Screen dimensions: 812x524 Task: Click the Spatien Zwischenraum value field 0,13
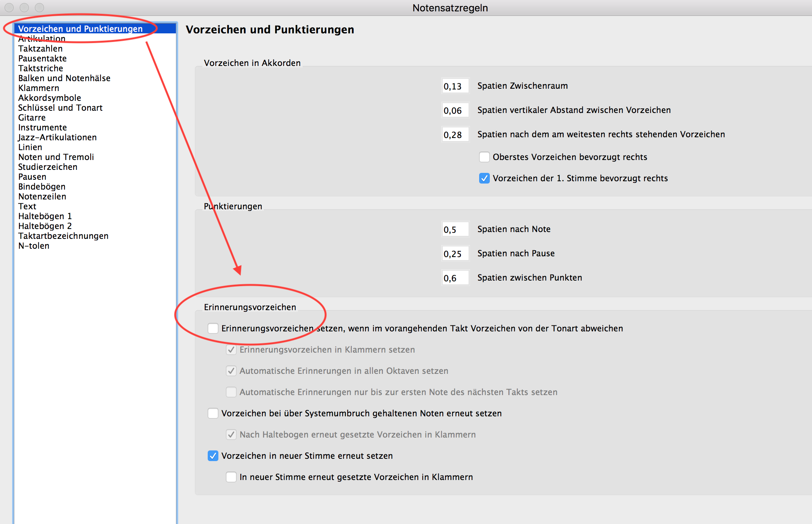(455, 86)
